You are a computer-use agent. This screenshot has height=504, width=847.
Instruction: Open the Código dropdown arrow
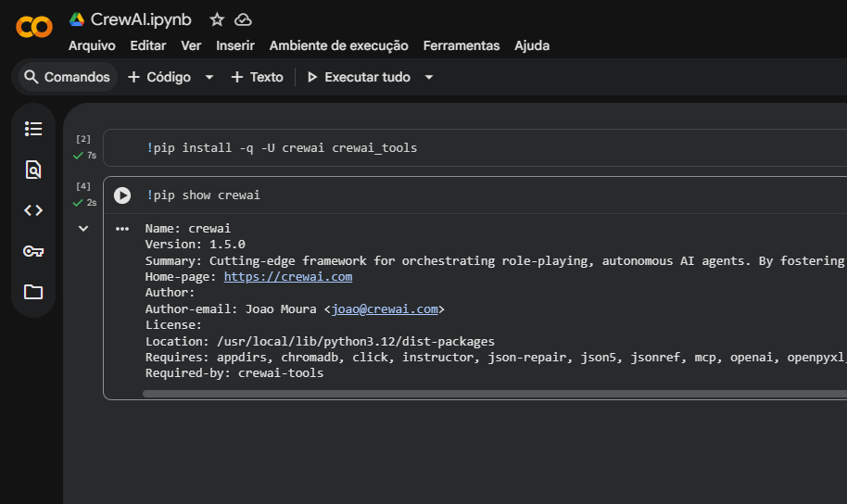(209, 77)
